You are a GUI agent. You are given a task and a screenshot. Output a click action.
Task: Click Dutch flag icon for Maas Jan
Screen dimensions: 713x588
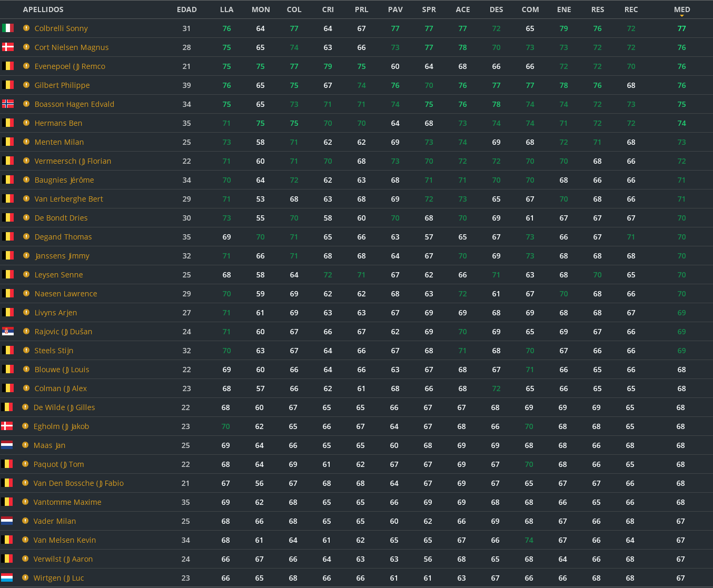tap(7, 445)
